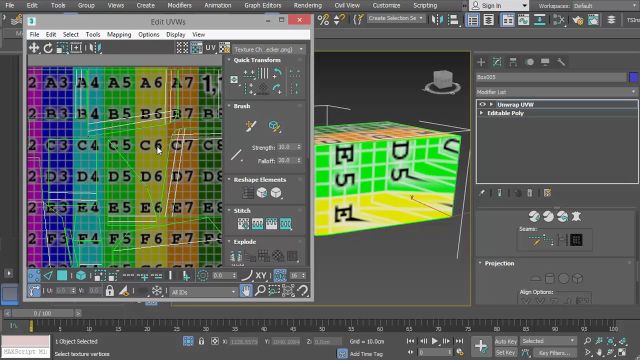Open the Selected key filter dropdown

pos(548,341)
